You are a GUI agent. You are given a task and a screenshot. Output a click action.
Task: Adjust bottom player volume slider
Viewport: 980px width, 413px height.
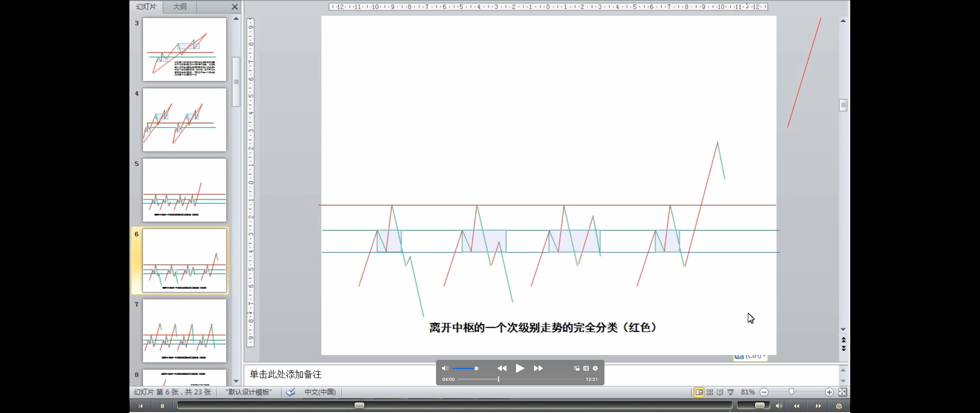(x=759, y=405)
